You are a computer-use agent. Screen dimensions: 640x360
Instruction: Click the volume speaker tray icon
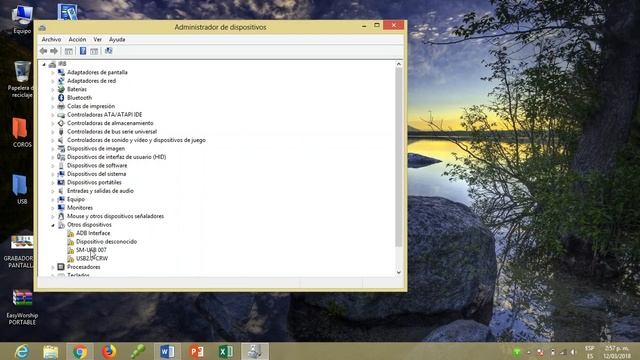(x=573, y=352)
